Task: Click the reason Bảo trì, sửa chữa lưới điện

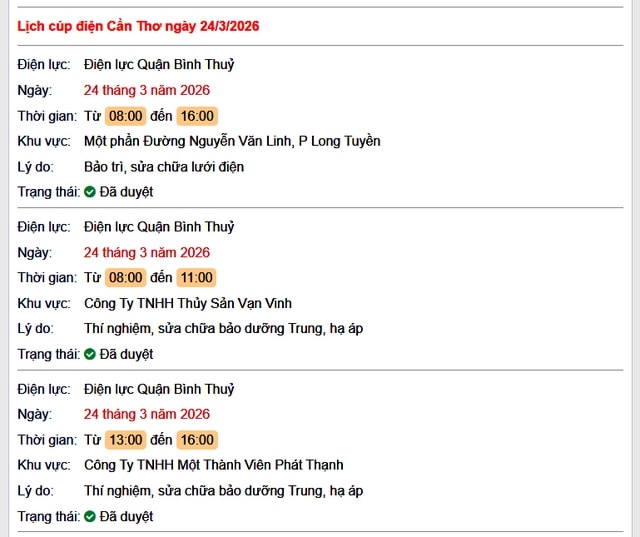Action: point(164,167)
